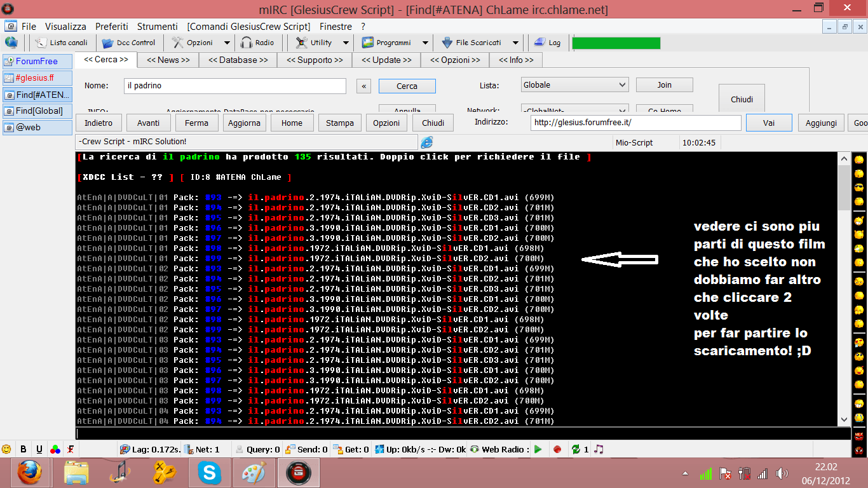Click the globe connect icon in the toolbar

[x=11, y=43]
